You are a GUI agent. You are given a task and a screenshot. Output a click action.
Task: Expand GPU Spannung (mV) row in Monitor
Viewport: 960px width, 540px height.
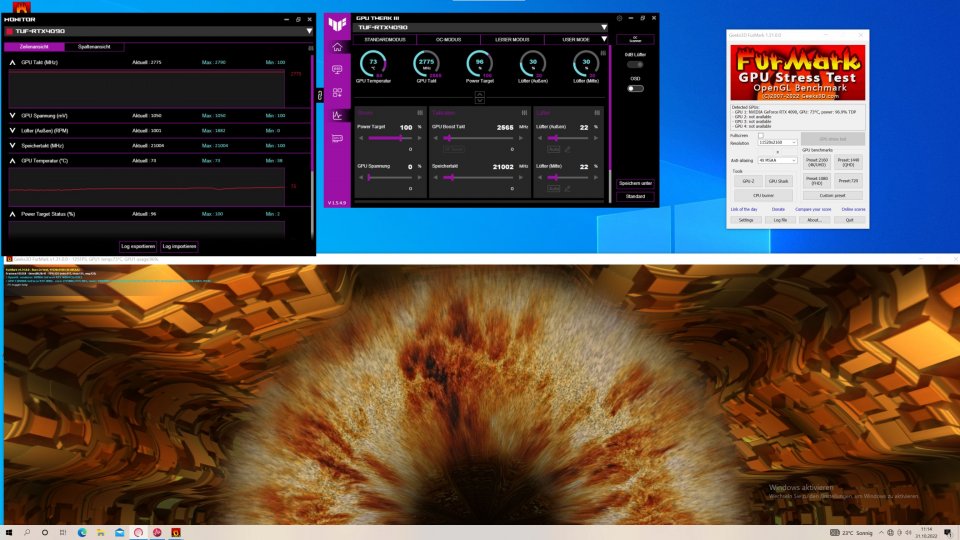coord(12,115)
